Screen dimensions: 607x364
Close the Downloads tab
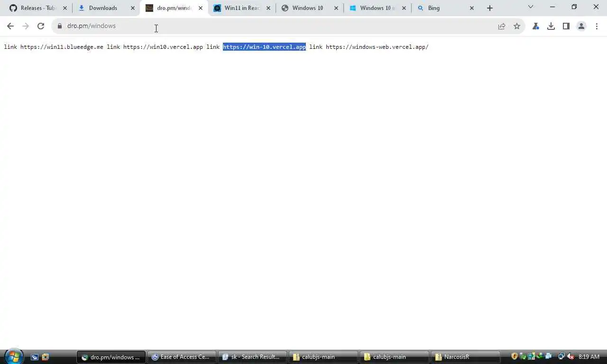(133, 8)
